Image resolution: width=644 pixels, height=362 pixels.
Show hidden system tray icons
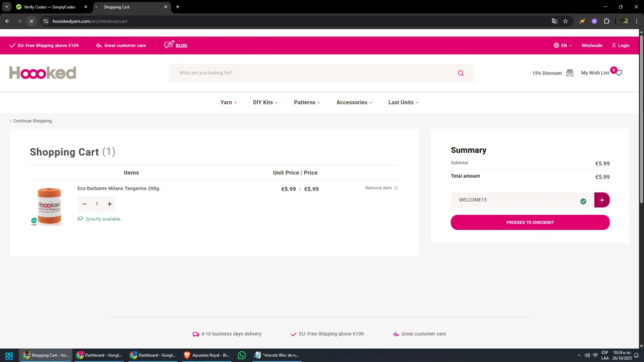[x=579, y=356]
